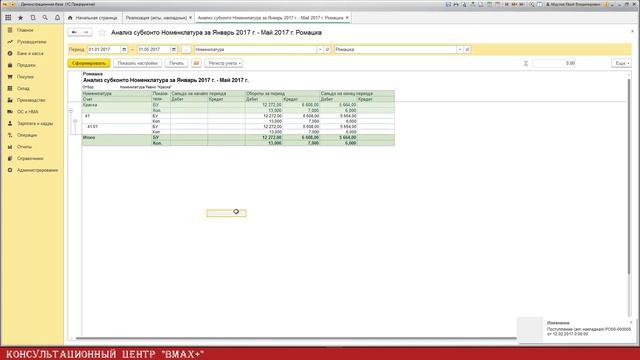Screen dimensions: 640x360
Task: Open the Операции section
Action: coord(27,135)
